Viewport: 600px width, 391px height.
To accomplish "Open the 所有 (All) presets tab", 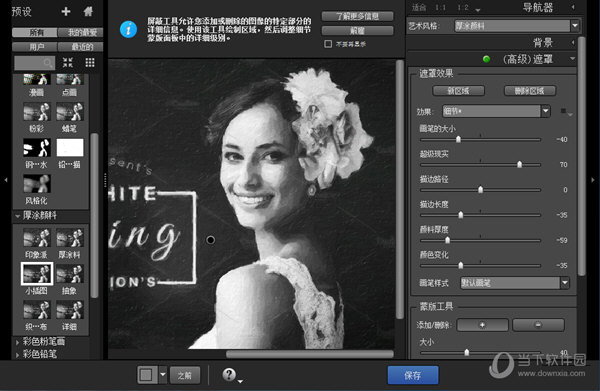I will tap(35, 33).
